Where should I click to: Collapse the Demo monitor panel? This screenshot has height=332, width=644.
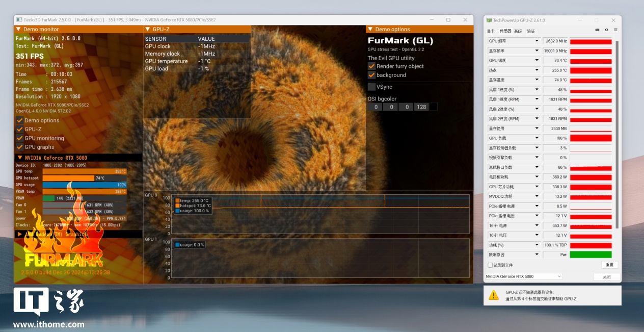pyautogui.click(x=18, y=29)
